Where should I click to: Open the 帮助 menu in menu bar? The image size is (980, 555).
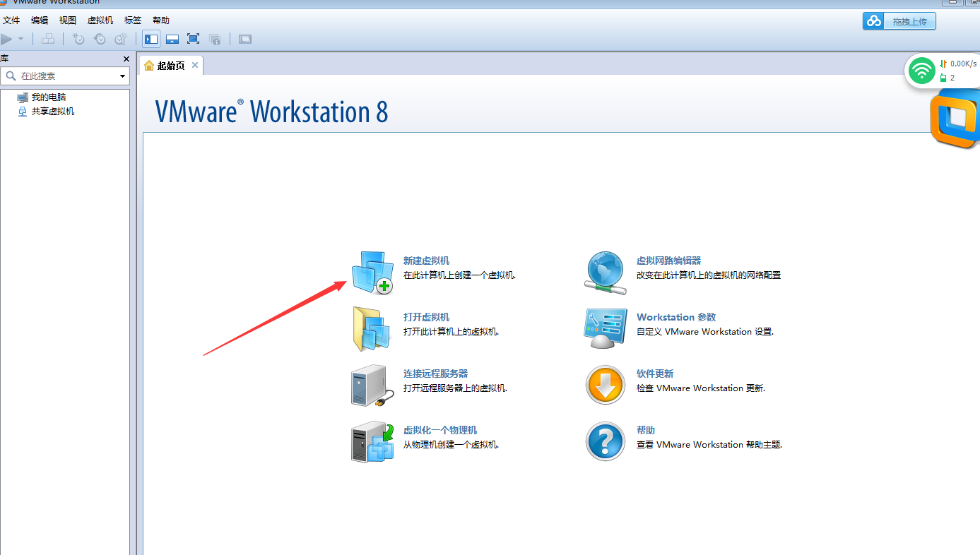161,20
